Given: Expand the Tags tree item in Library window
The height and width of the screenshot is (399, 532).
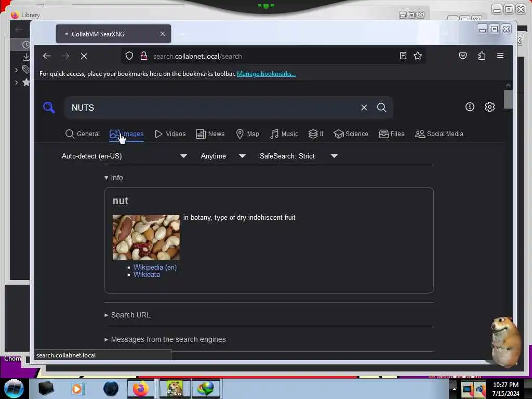Looking at the screenshot, I should (16, 70).
